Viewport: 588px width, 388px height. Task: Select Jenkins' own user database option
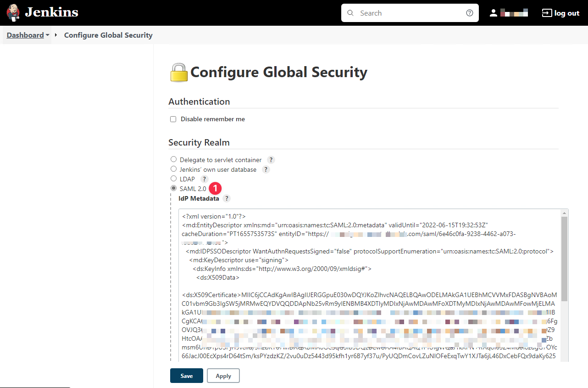pos(173,169)
